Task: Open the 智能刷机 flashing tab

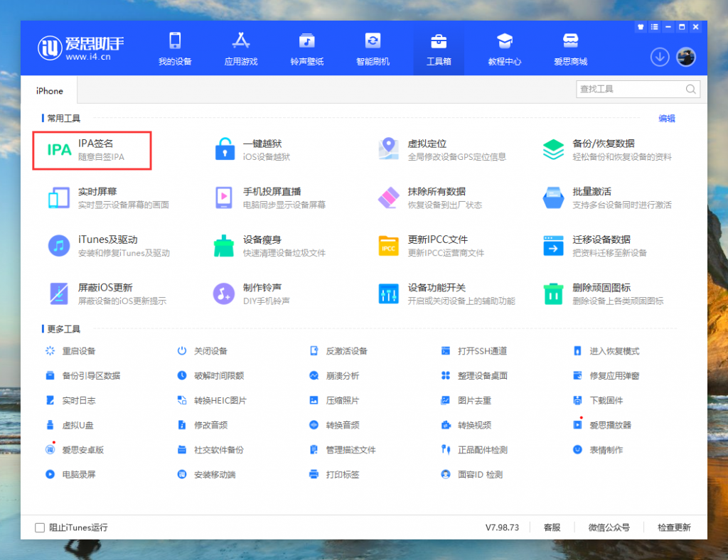Action: (373, 48)
